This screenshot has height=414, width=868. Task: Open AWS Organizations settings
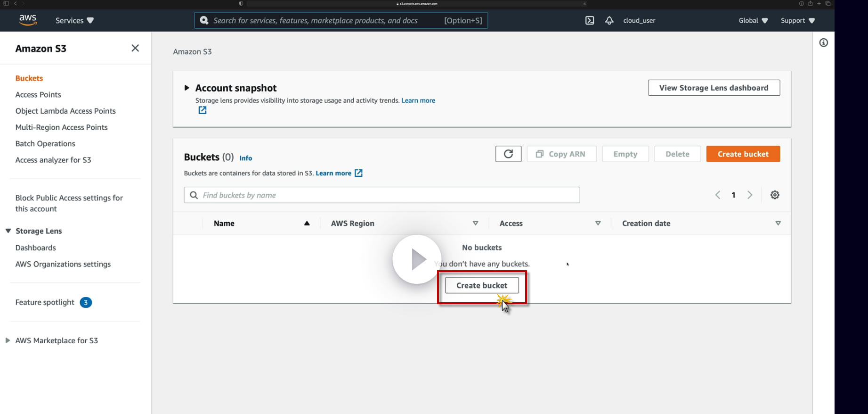[x=63, y=264]
